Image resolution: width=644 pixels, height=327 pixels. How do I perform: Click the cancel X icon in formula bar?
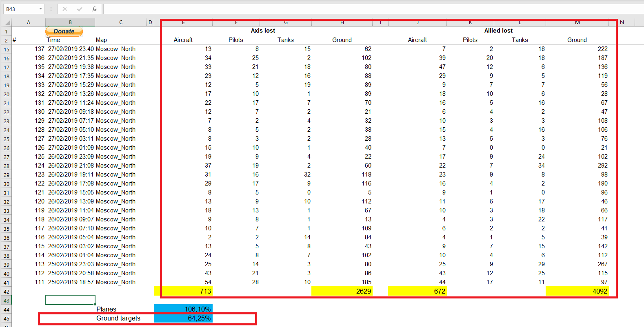[65, 9]
